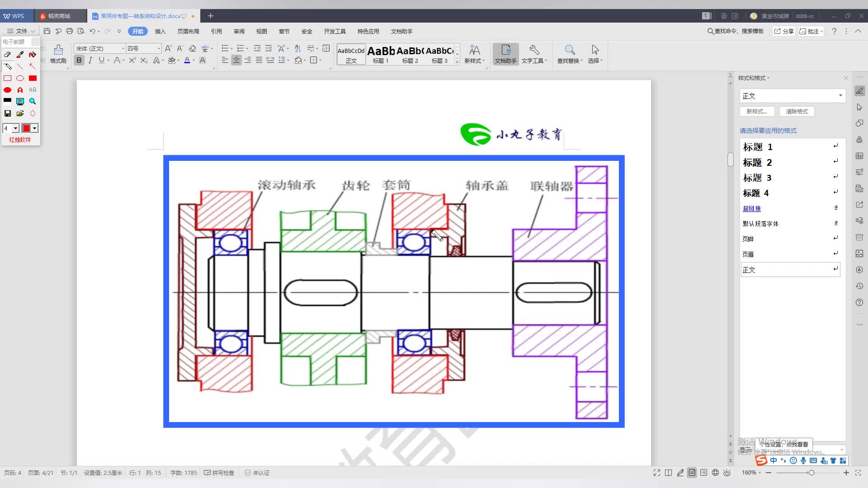The image size is (868, 488).
Task: Click the red pen color swatch
Action: [x=26, y=128]
